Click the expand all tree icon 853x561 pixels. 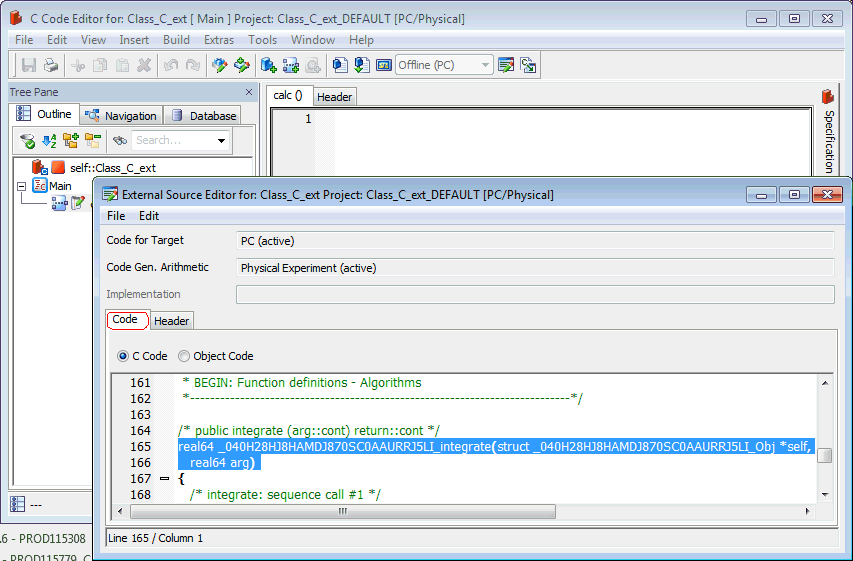click(x=71, y=141)
